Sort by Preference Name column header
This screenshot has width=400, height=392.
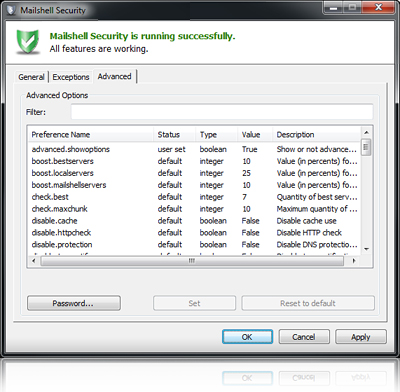coord(90,135)
